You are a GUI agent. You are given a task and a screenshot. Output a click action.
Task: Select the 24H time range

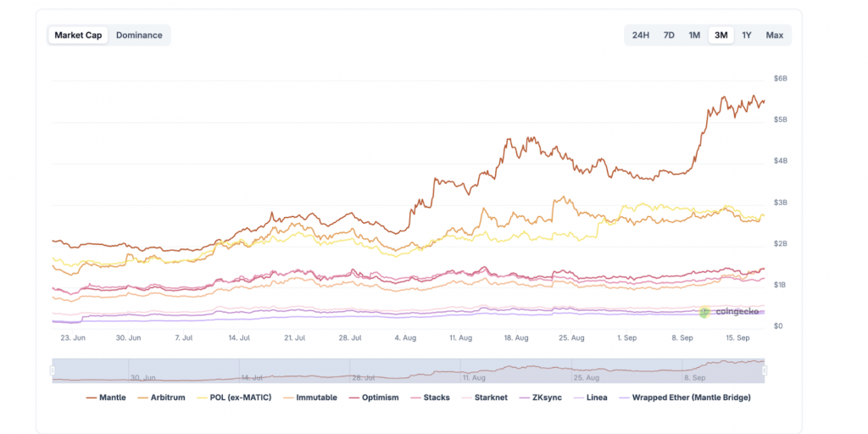point(641,35)
